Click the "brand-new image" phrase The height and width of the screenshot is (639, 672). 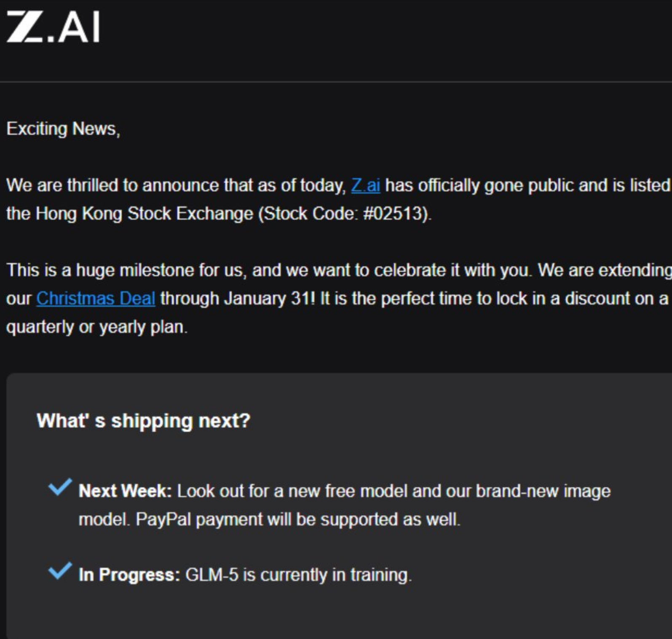point(543,491)
